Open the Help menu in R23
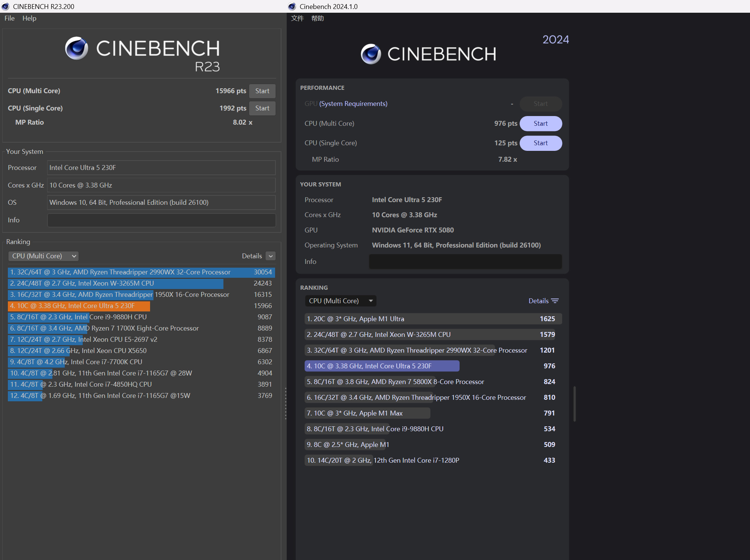 [29, 18]
